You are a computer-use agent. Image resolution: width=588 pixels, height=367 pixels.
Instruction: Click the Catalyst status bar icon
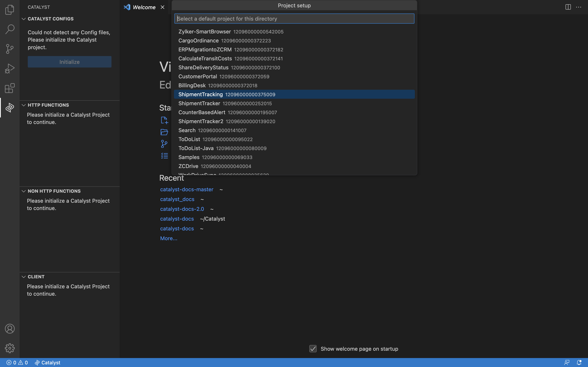(47, 362)
